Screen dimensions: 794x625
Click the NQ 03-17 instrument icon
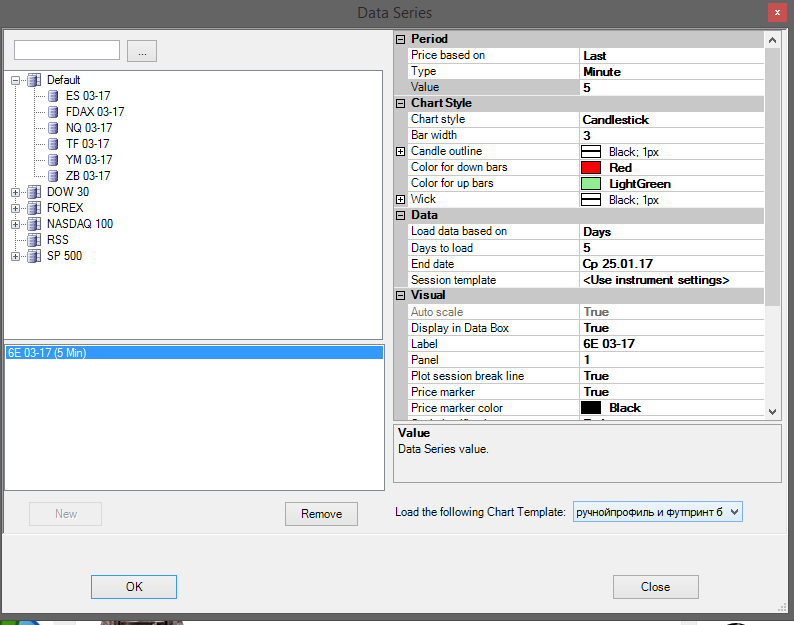53,128
